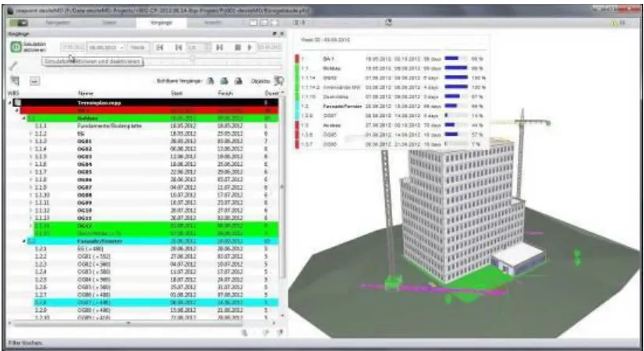The image size is (644, 351).
Task: Expand the 1.1.7 OG05 row
Action: tap(31, 172)
